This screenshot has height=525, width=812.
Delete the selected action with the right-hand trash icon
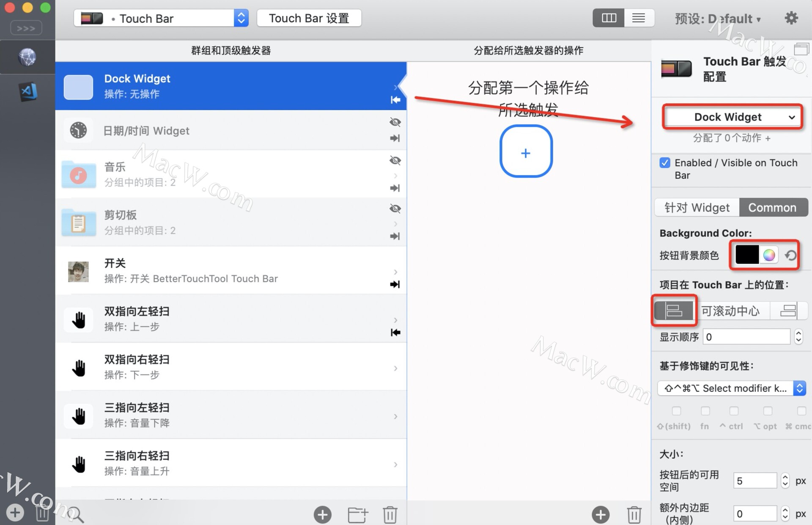click(x=634, y=514)
